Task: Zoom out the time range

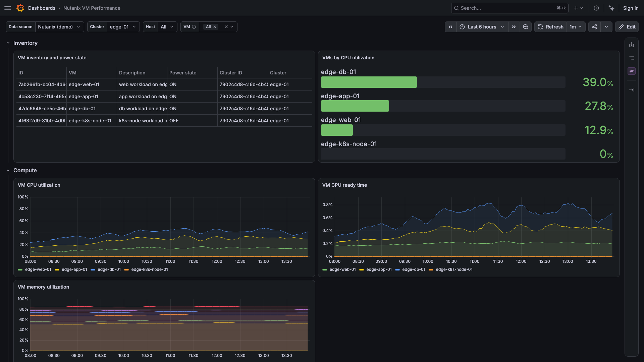Action: coord(526,27)
